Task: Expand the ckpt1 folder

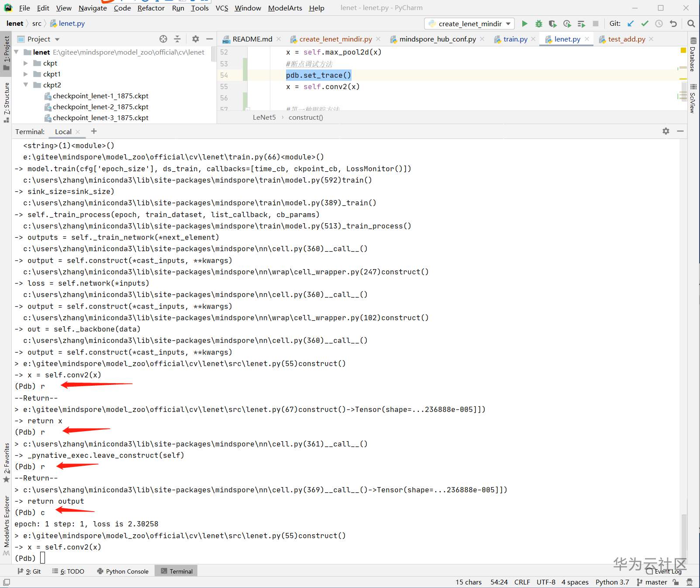Action: coord(26,74)
